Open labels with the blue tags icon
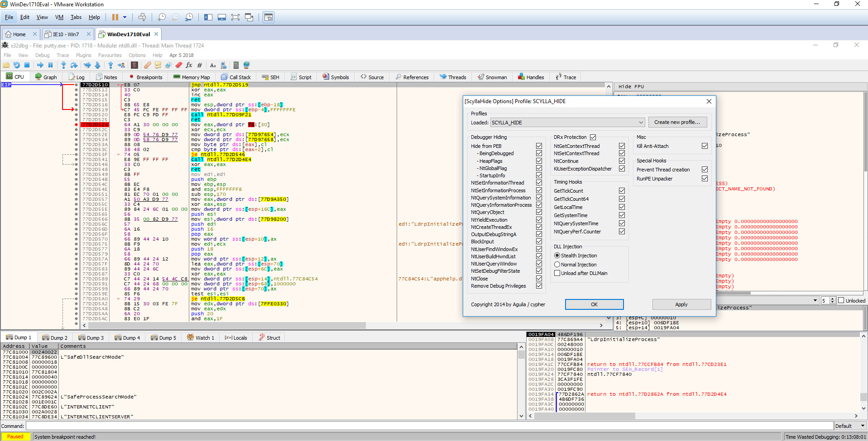This screenshot has width=868, height=441. (168, 65)
